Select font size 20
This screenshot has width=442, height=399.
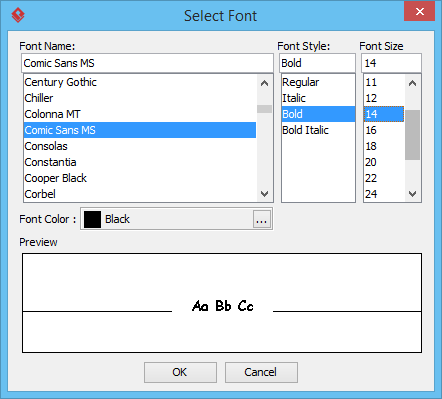coord(384,162)
